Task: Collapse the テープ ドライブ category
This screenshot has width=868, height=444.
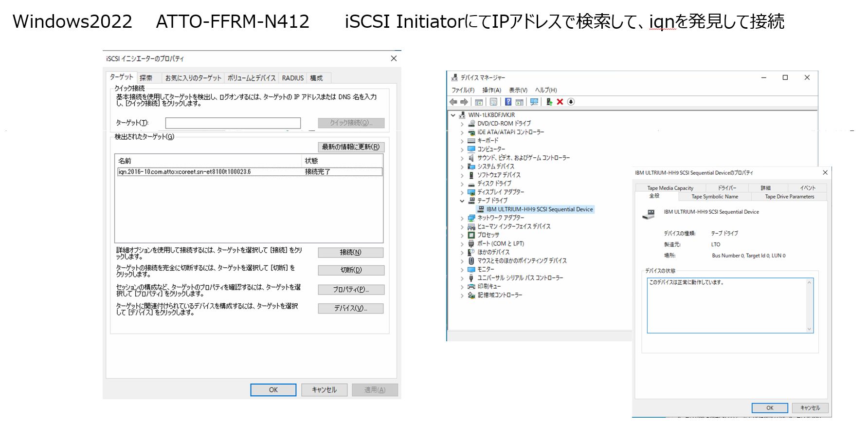Action: pos(462,201)
